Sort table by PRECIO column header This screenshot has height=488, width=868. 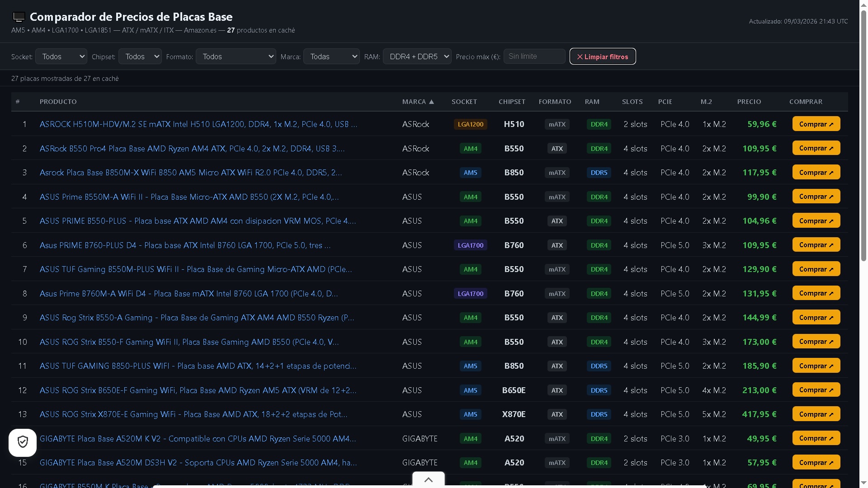(749, 102)
